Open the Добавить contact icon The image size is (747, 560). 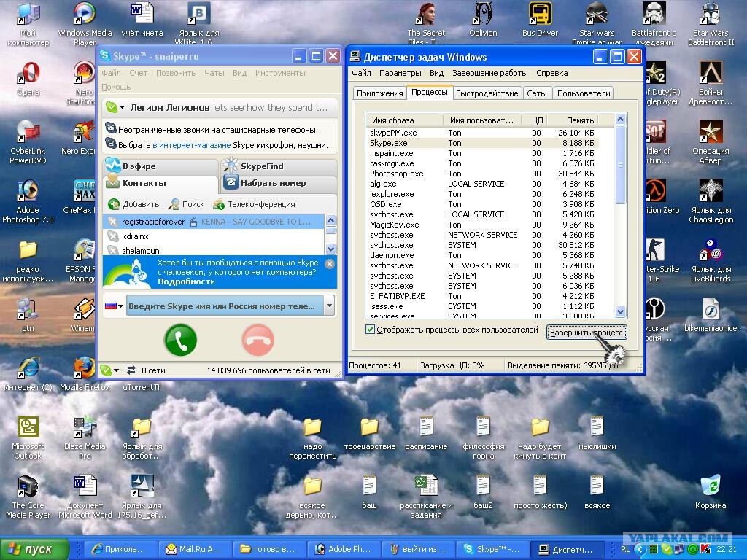pyautogui.click(x=114, y=204)
